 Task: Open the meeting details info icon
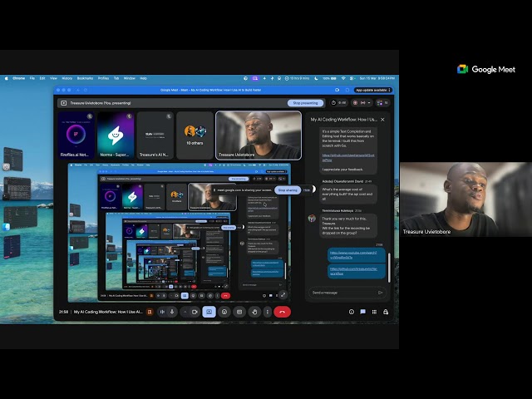coord(352,312)
